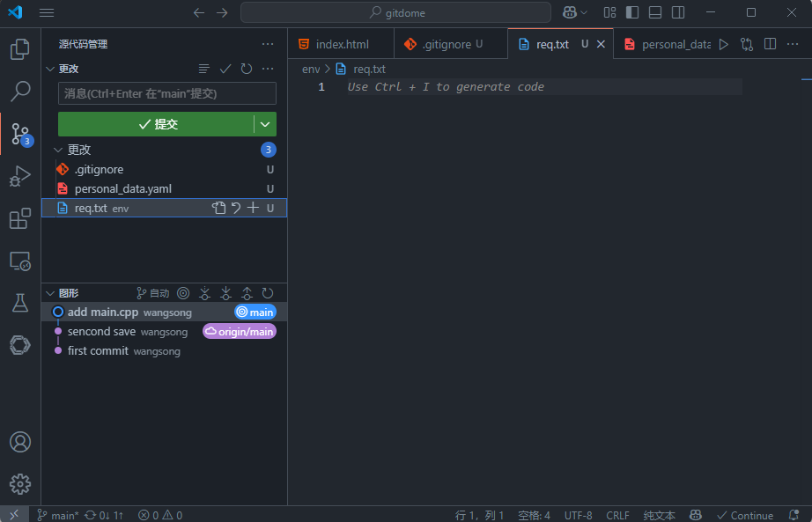Collapse the 图形 graph section
The image size is (812, 522).
pos(50,293)
